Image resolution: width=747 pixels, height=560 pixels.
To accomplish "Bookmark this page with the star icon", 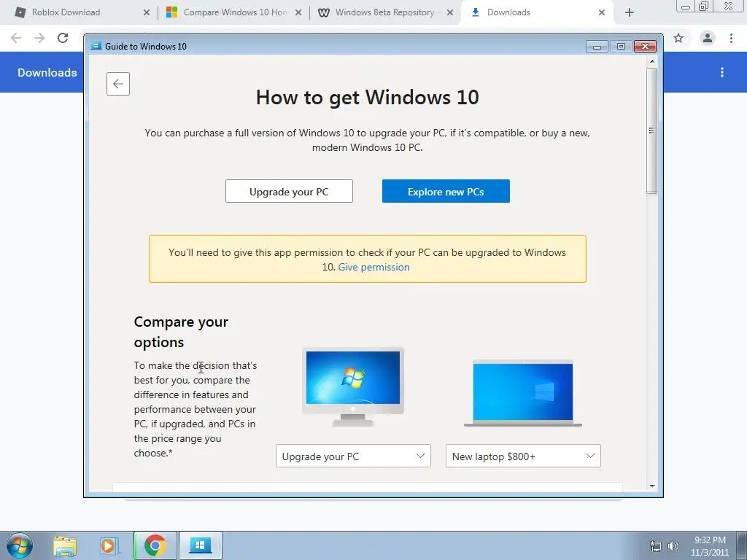I will coord(678,38).
